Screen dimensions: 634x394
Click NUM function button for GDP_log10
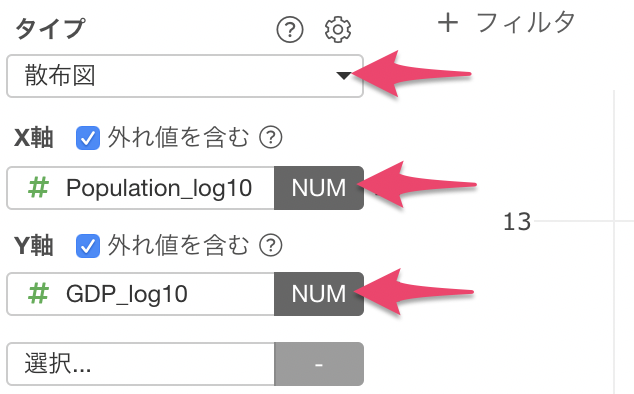pyautogui.click(x=319, y=294)
